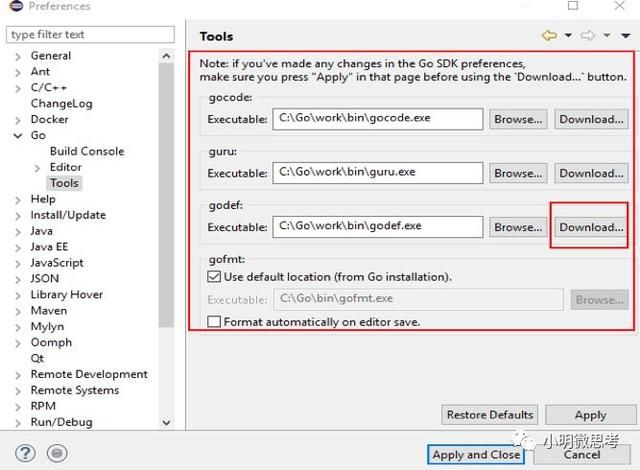Click Download for godef

[x=590, y=227]
